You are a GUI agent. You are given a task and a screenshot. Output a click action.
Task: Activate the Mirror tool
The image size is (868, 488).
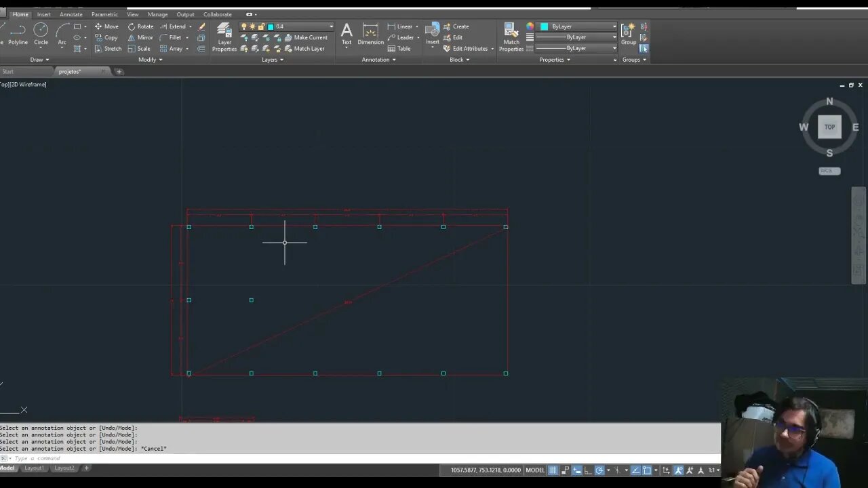(140, 37)
